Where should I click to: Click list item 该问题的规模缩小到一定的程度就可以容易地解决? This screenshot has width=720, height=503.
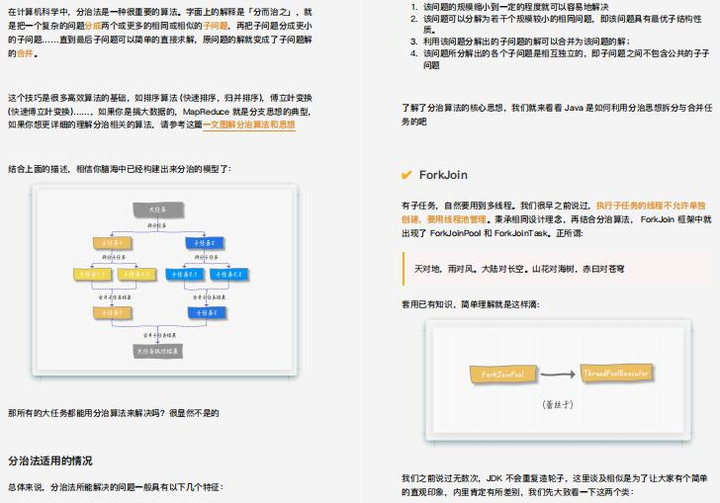516,7
